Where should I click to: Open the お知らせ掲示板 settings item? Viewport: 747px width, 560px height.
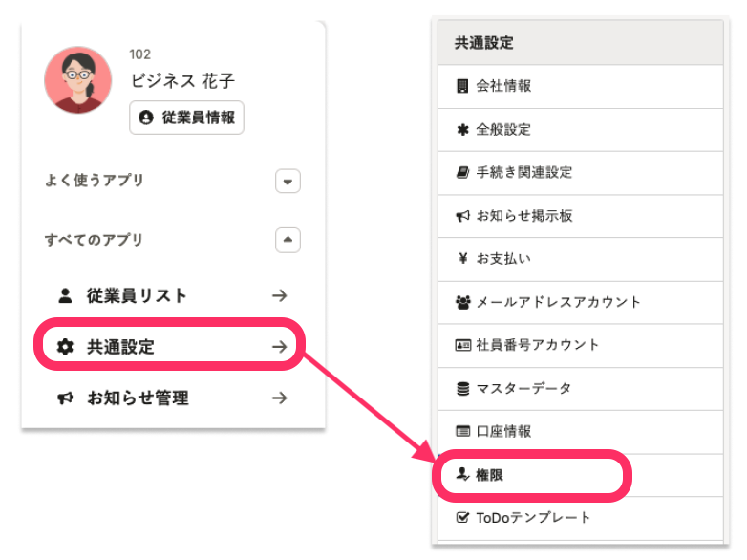[x=523, y=216]
